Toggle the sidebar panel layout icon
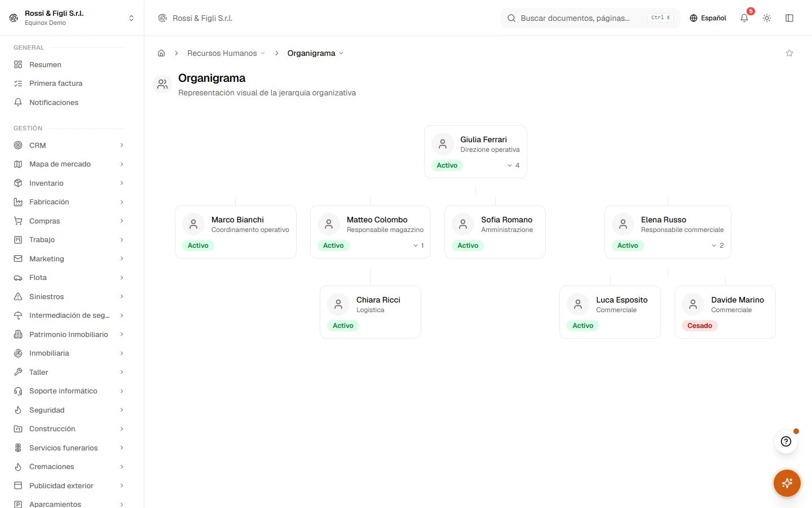Viewport: 812px width, 508px height. click(789, 18)
